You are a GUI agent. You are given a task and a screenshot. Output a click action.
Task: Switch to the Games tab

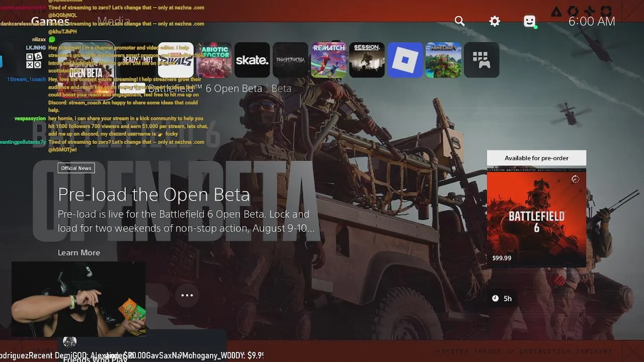(50, 21)
